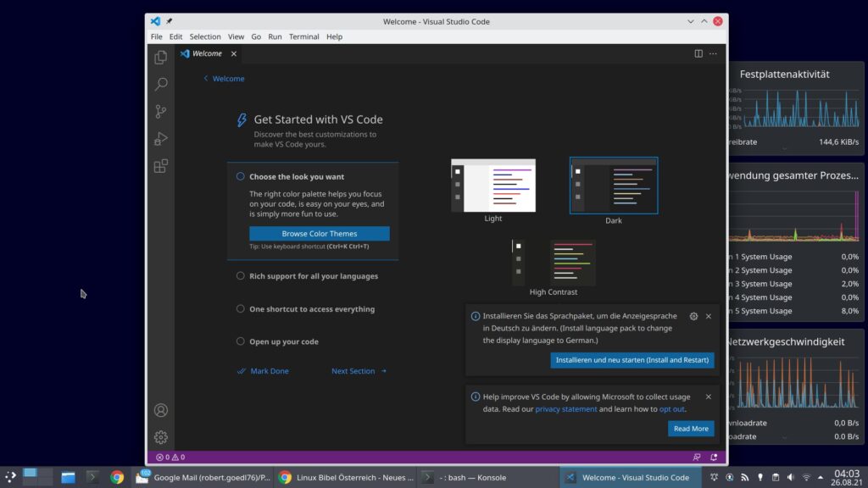Switch to Google Mail taskbar window
868x488 pixels.
(203, 477)
